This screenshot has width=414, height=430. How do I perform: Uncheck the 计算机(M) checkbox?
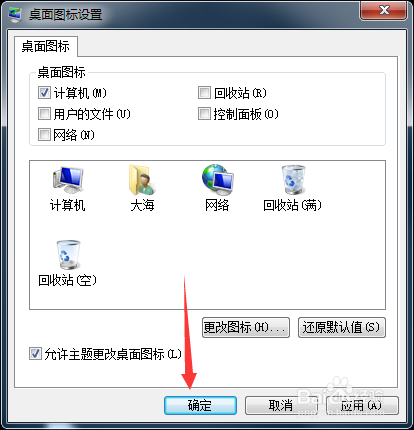tap(44, 93)
